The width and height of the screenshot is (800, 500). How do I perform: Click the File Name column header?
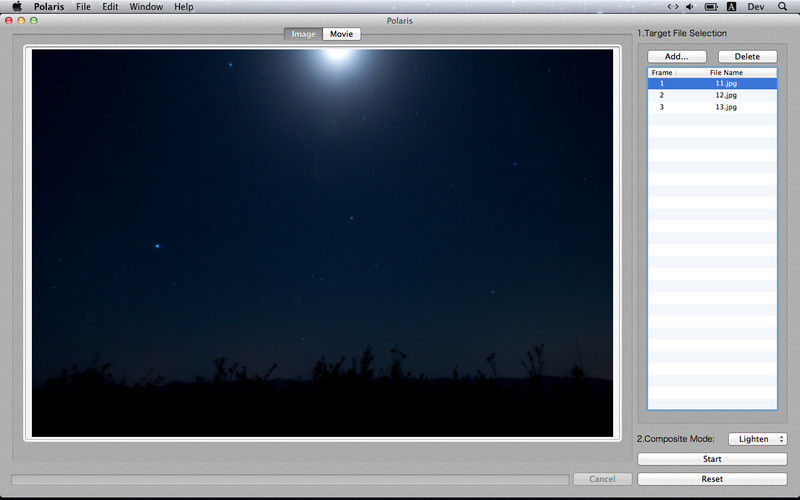[727, 72]
